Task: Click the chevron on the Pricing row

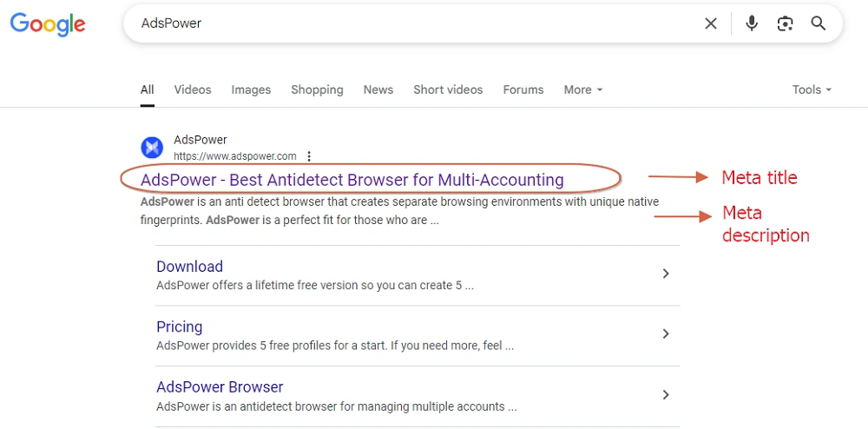Action: [666, 333]
